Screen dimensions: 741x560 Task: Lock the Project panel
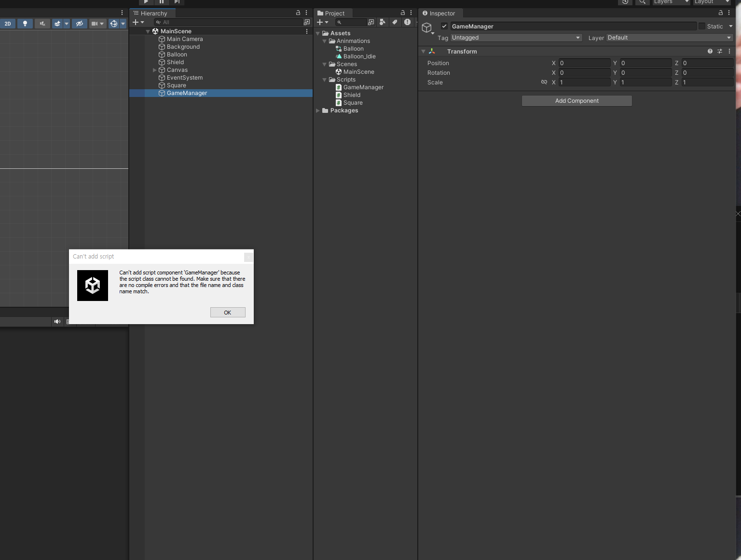click(x=403, y=13)
